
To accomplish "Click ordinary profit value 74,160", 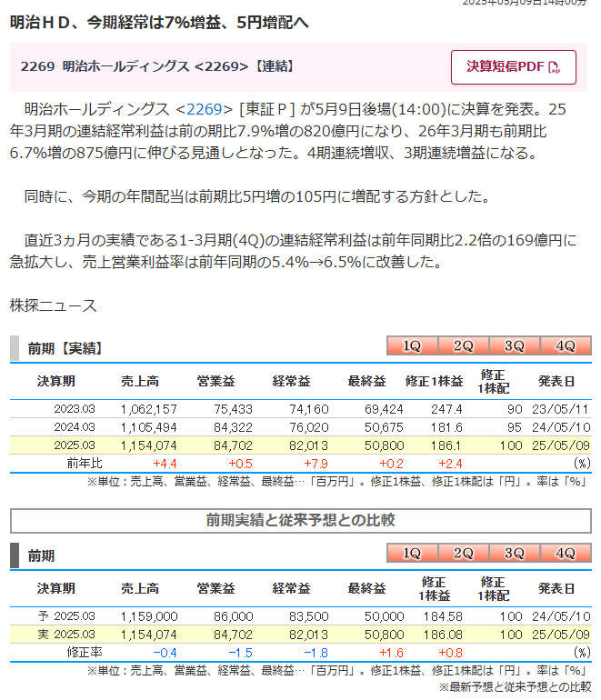I will click(x=309, y=409).
